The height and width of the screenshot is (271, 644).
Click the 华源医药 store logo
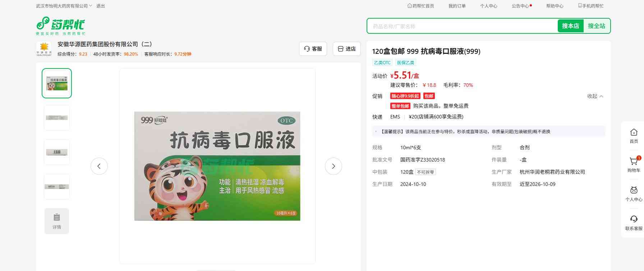pyautogui.click(x=44, y=49)
